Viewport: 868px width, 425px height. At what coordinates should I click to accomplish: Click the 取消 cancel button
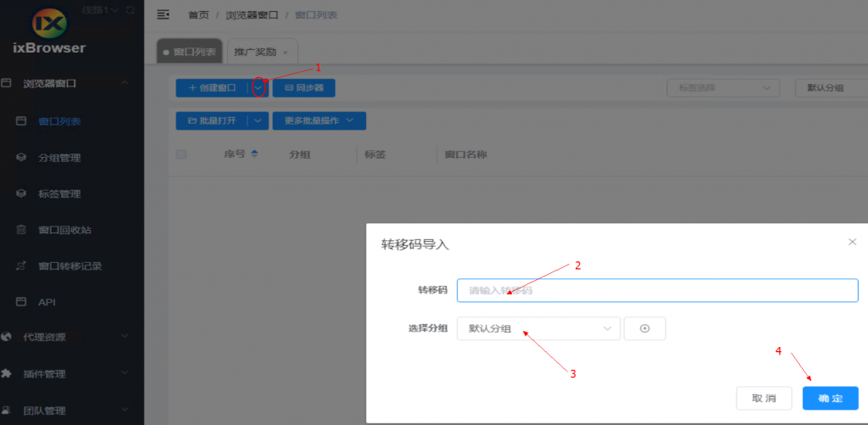click(764, 399)
